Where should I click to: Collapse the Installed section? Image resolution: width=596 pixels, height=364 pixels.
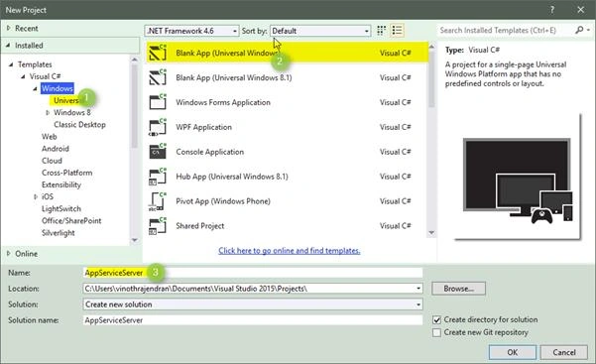[x=8, y=46]
